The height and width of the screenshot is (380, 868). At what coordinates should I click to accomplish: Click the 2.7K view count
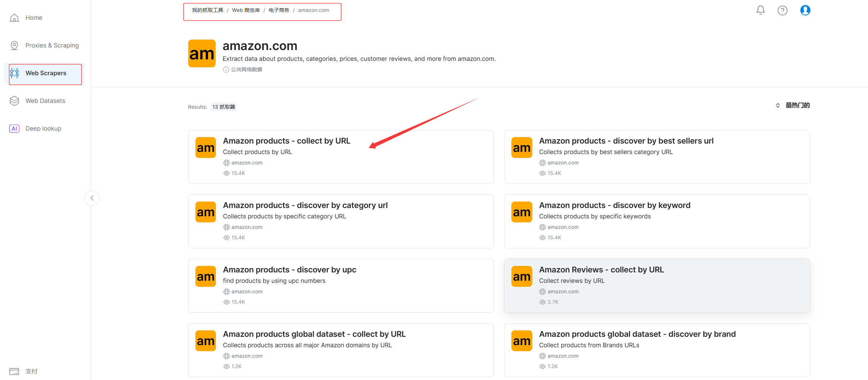tap(553, 302)
